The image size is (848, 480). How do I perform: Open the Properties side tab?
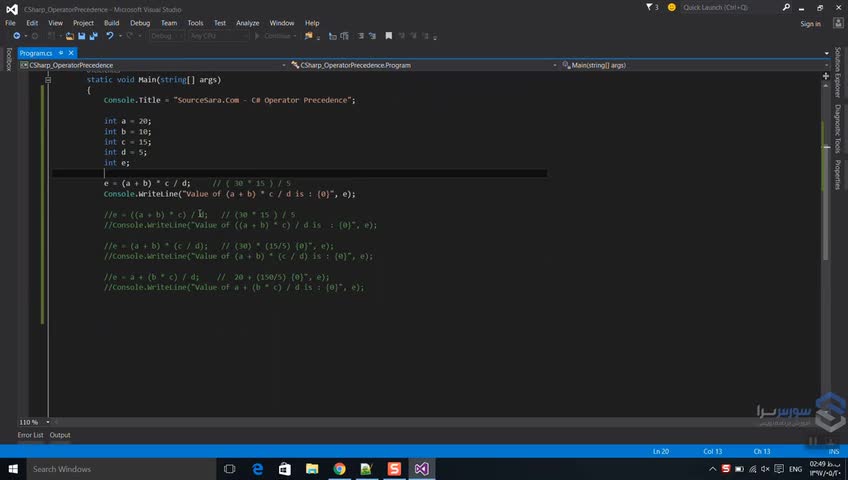[x=838, y=175]
